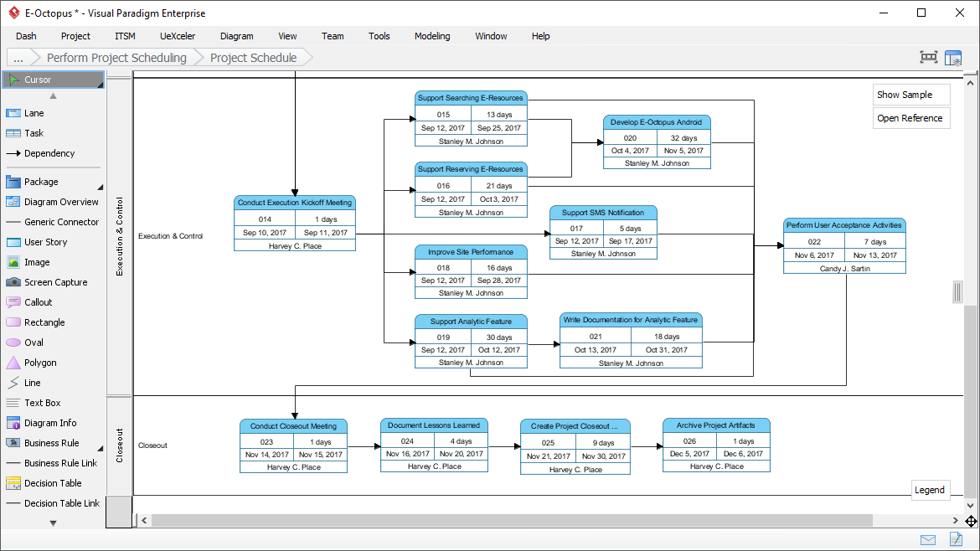This screenshot has width=980, height=551.
Task: Open the Diagram Overview tool
Action: pos(53,202)
